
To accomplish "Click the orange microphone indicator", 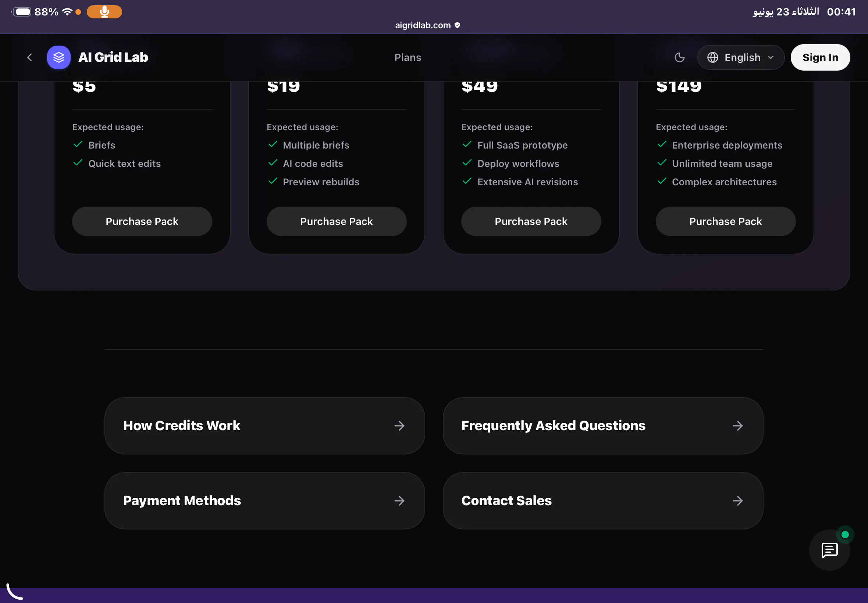I will [x=104, y=12].
